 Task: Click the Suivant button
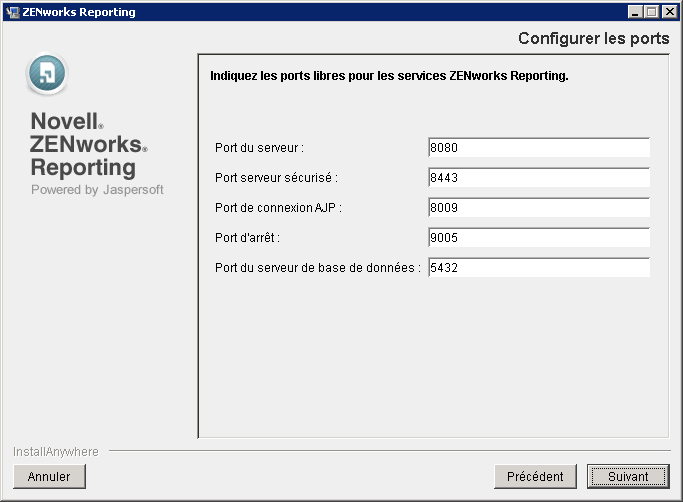tap(628, 476)
